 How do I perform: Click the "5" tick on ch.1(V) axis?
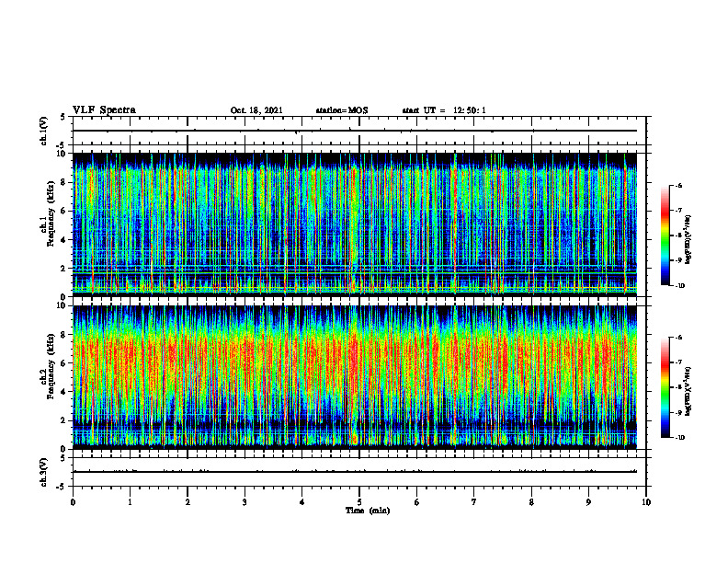pyautogui.click(x=64, y=117)
